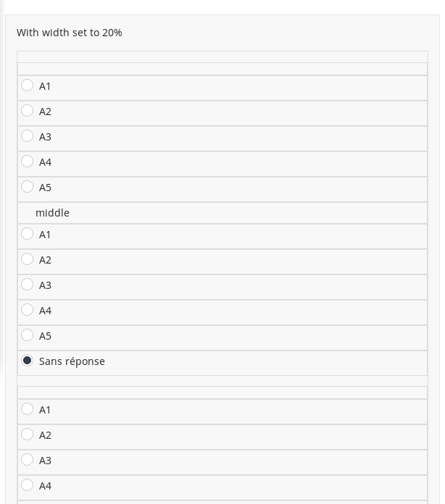This screenshot has height=504, width=445.
Task: Pick A3 radio in the 'middle' group
Action: click(x=28, y=285)
